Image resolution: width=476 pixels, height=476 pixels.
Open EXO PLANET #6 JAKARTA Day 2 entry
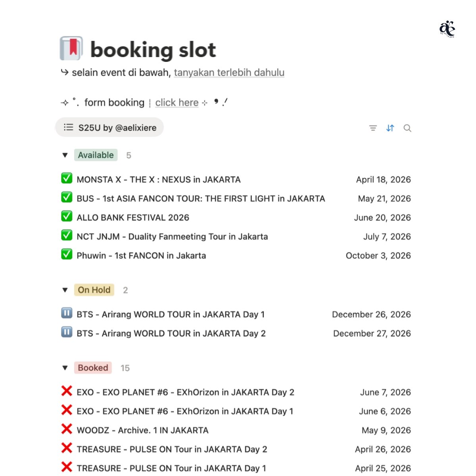(185, 392)
